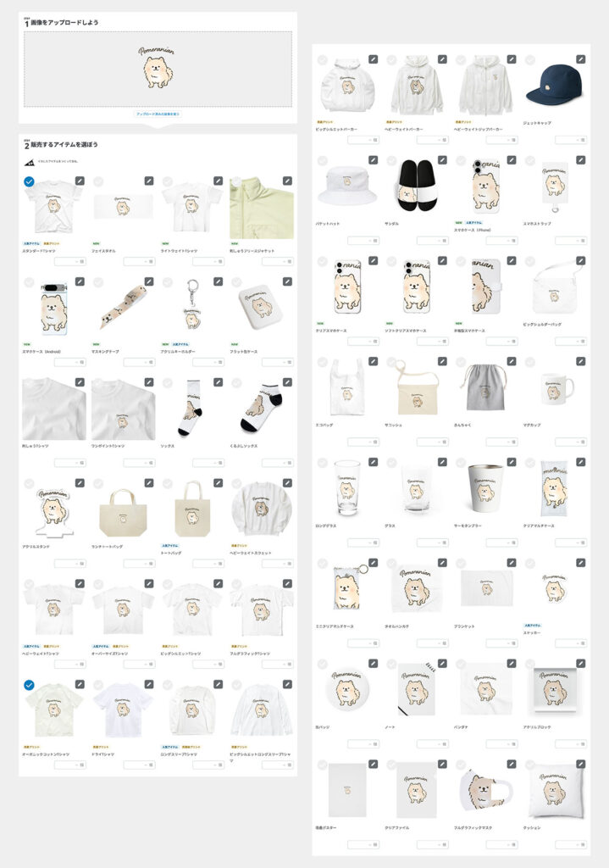Click pencil icon on the mug cup
The height and width of the screenshot is (868, 609).
coord(580,361)
